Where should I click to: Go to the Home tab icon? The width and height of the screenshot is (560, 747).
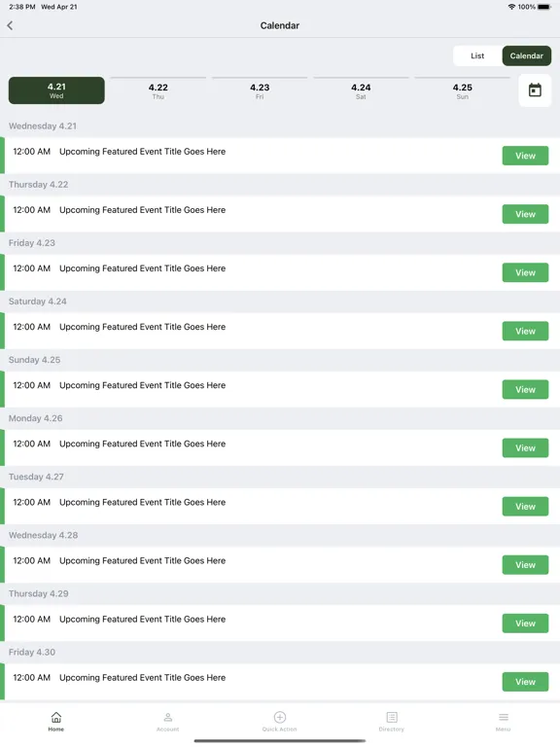click(56, 717)
